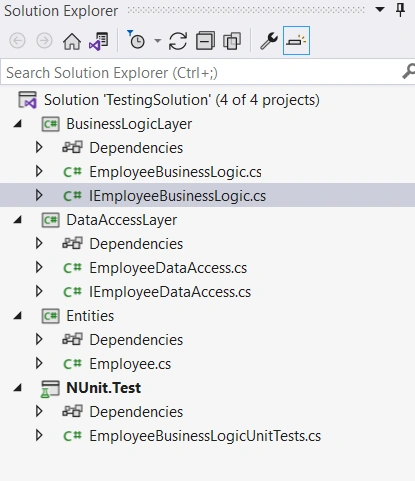Screen dimensions: 415x481
Task: Select Dependencies label under Entities
Action: (136, 340)
